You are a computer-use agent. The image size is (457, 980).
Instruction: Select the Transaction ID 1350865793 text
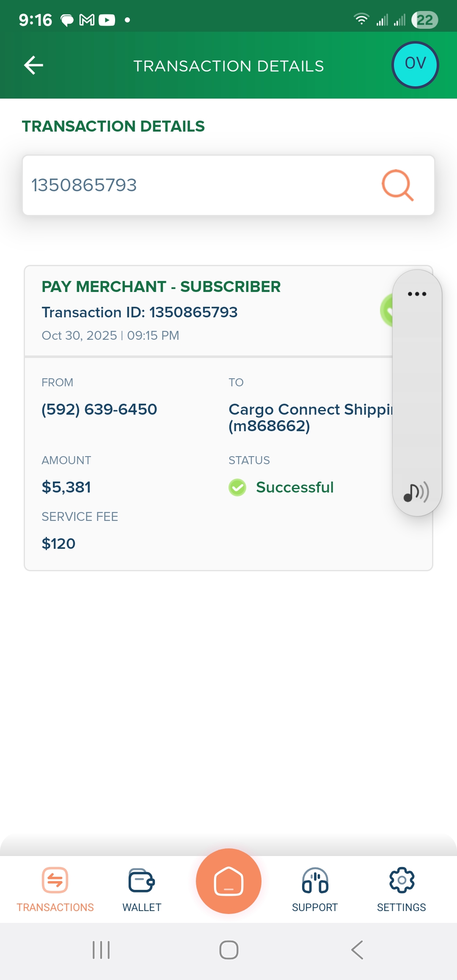[140, 312]
